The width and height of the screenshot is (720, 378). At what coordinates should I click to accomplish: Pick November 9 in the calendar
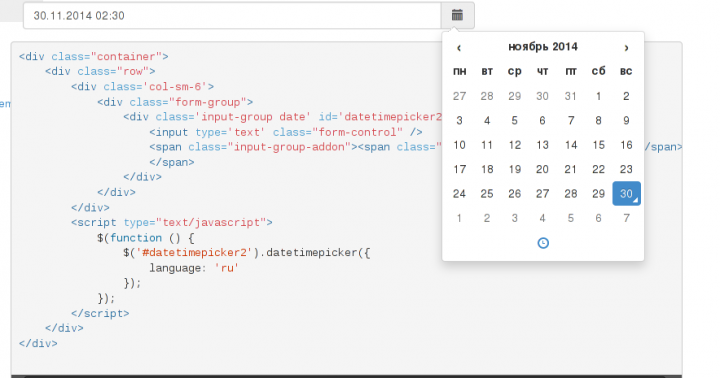(x=626, y=120)
